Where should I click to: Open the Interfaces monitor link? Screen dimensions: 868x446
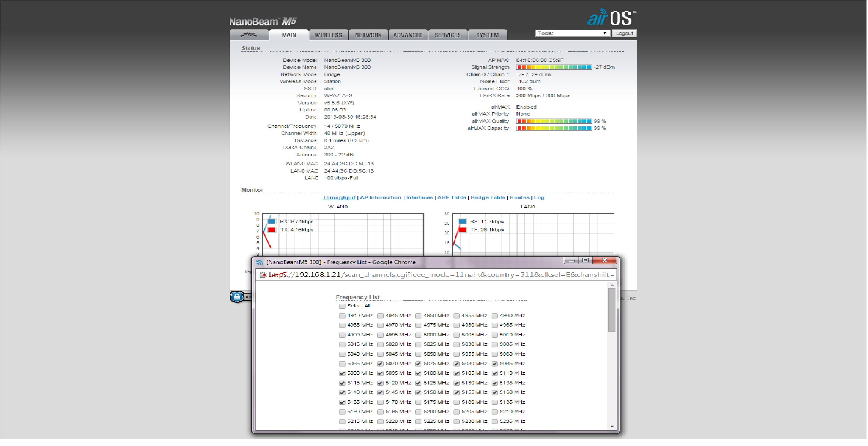(419, 197)
